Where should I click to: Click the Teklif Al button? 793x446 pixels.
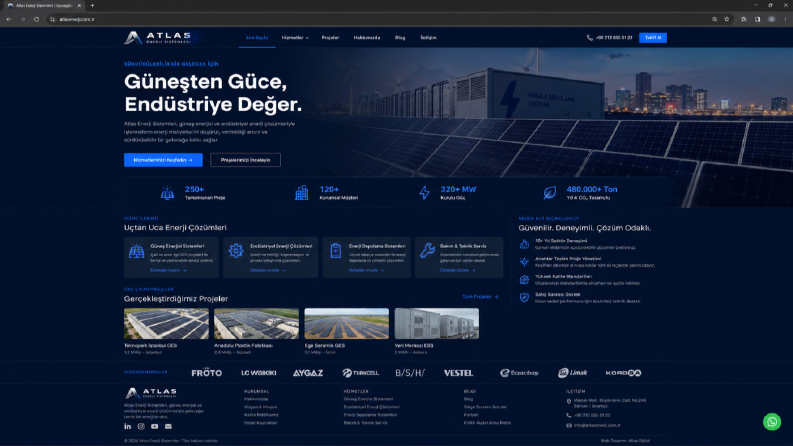[652, 37]
